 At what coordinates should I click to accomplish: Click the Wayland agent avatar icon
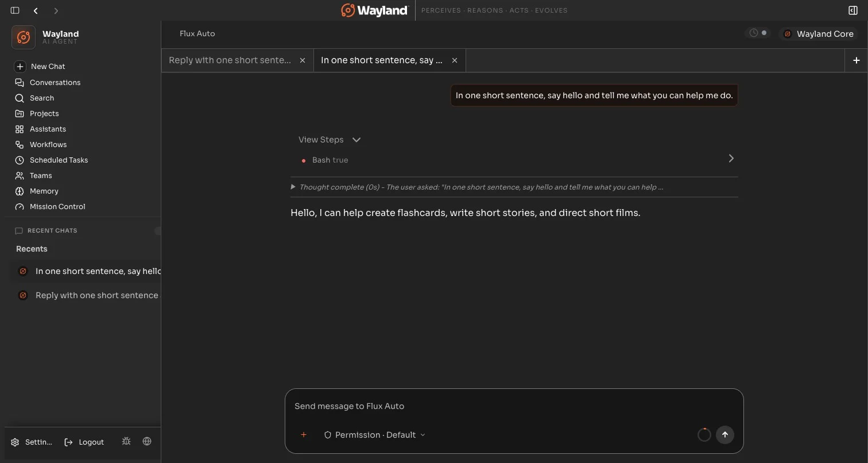pos(23,37)
